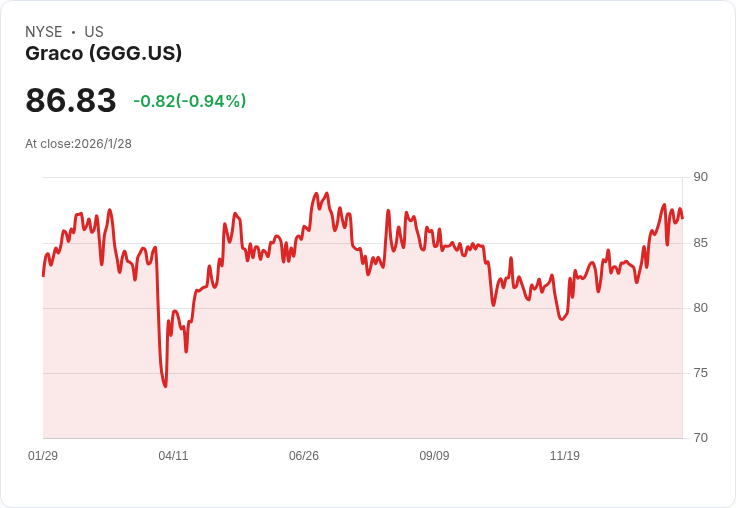This screenshot has width=736, height=508.
Task: Pick the 09/09 date axis label
Action: pos(434,456)
